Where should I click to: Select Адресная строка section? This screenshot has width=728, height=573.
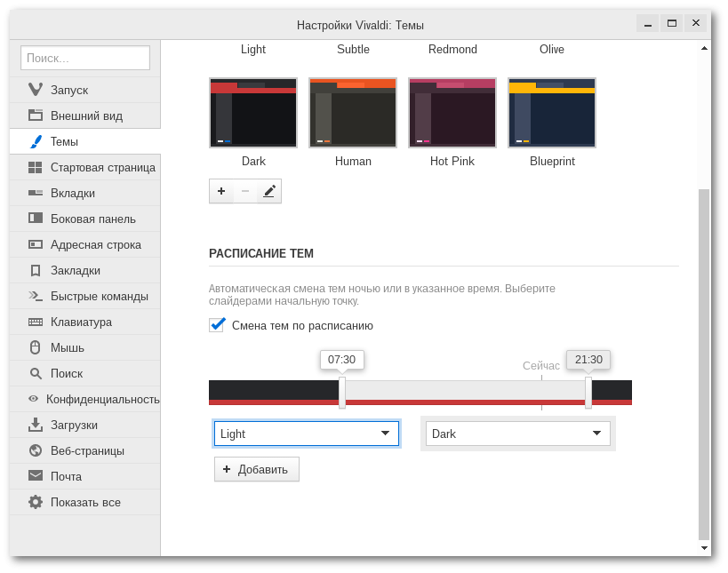pos(85,244)
